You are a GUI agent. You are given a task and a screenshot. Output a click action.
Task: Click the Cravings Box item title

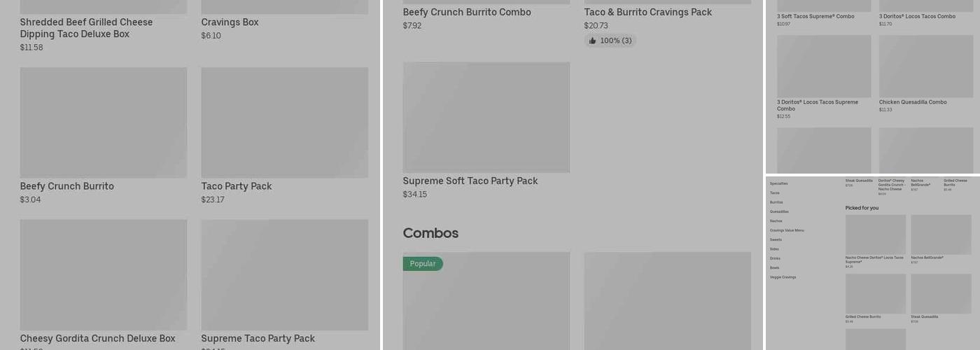230,22
